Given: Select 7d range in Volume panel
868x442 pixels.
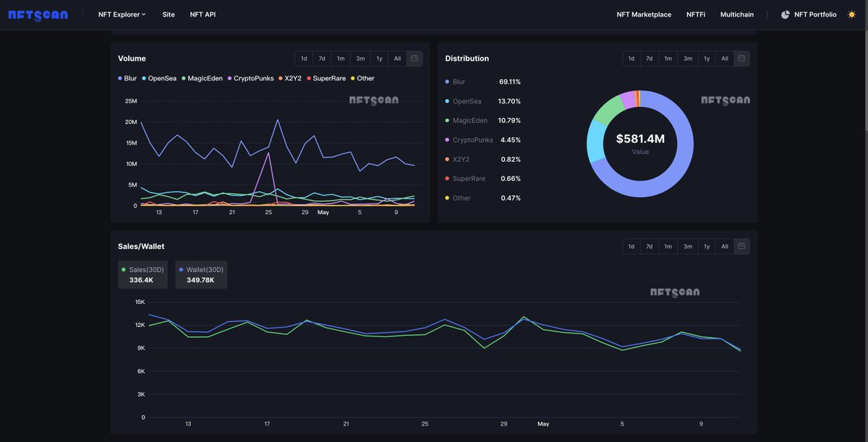Looking at the screenshot, I should click(x=322, y=59).
